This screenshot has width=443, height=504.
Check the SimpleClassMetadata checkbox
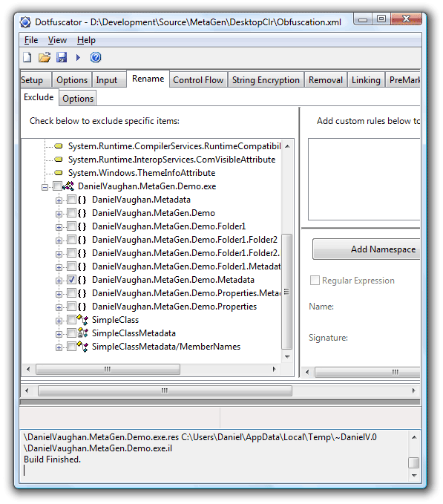pyautogui.click(x=71, y=333)
